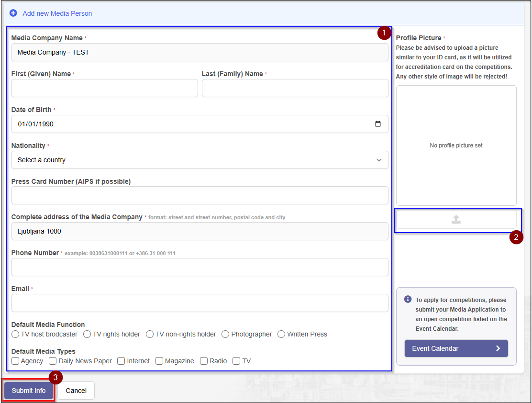Click the plus icon beside Add new Media Person
Image resolution: width=532 pixels, height=403 pixels.
(13, 13)
